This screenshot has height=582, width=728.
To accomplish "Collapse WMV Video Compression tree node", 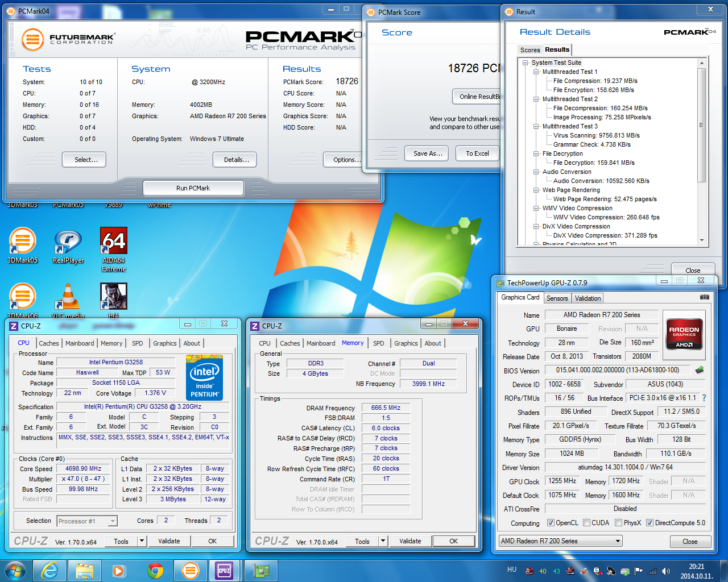I will pyautogui.click(x=536, y=208).
